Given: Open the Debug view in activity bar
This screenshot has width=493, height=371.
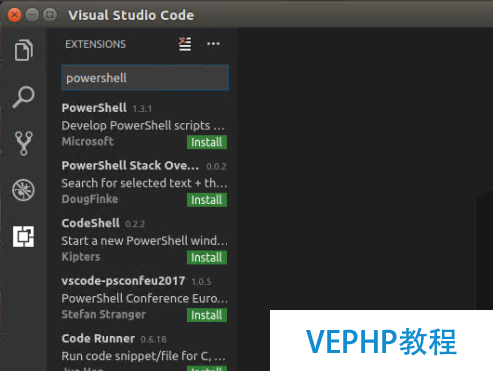Looking at the screenshot, I should [x=23, y=190].
